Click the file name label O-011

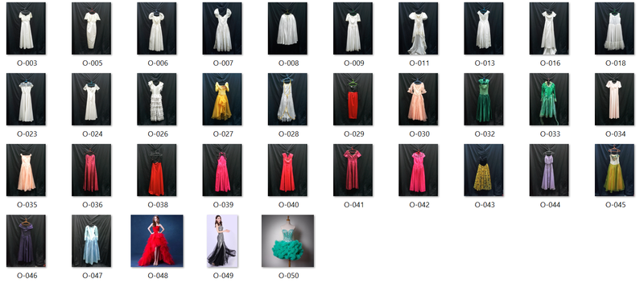click(x=419, y=64)
